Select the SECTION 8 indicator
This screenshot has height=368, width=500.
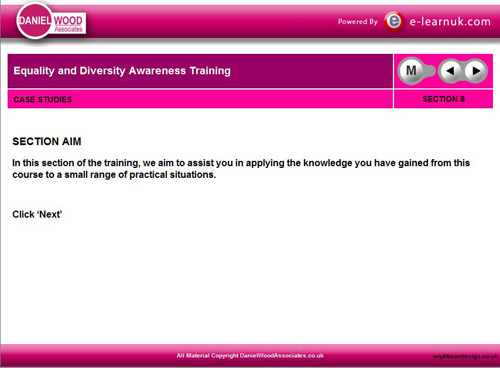pyautogui.click(x=443, y=99)
